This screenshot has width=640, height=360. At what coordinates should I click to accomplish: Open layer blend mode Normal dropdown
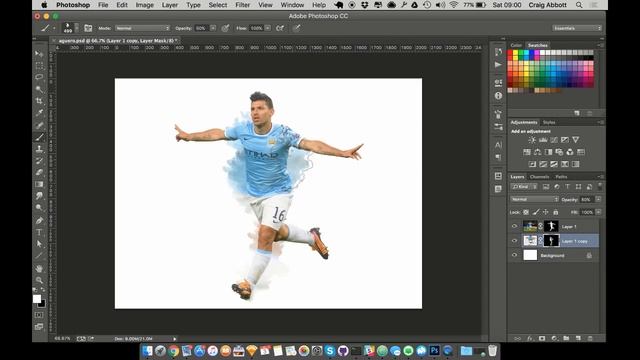534,199
